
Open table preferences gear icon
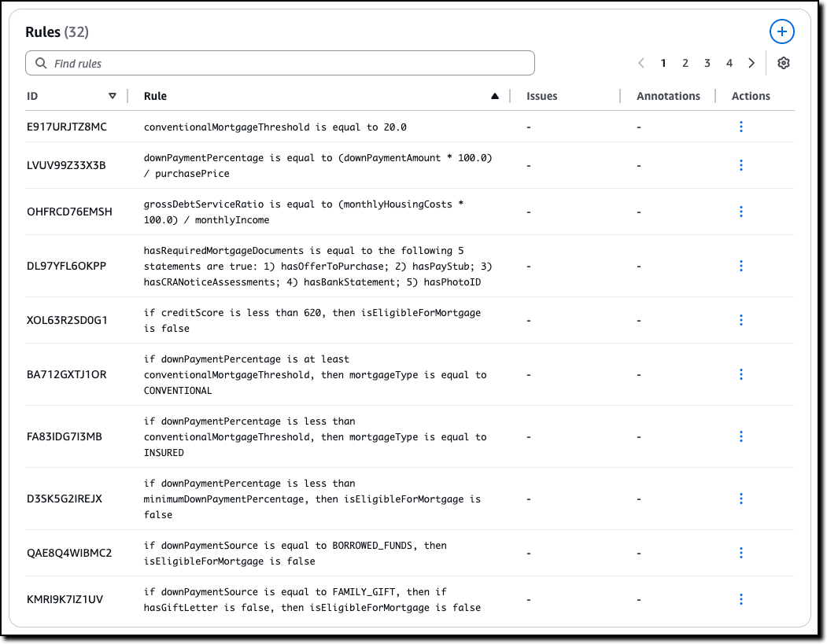(783, 63)
